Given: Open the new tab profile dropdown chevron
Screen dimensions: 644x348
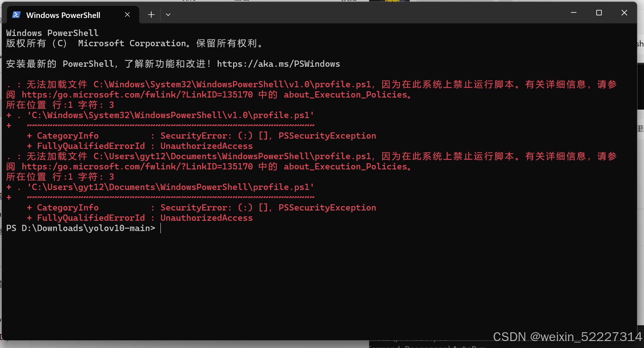Looking at the screenshot, I should click(168, 15).
